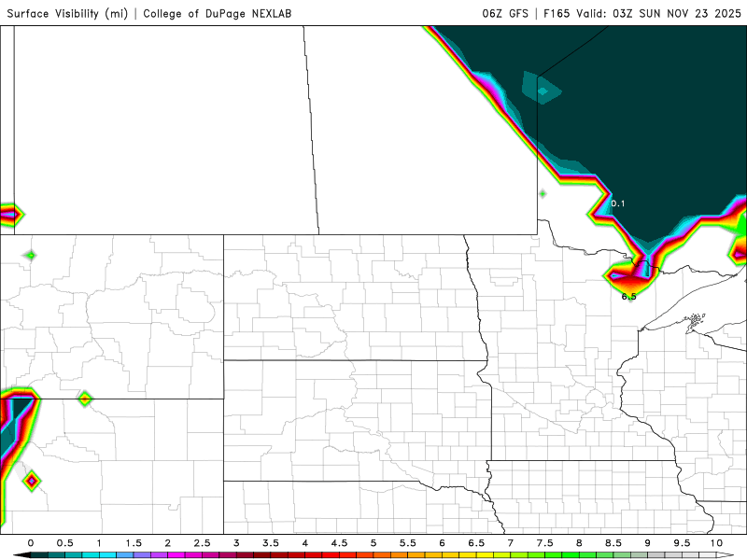Click the "3.5" value on the color scale
Screen dimensions: 747x560
(271, 543)
